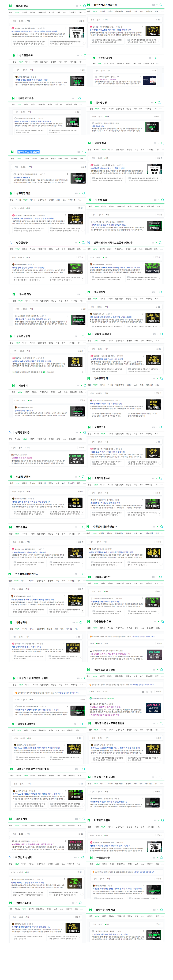The height and width of the screenshot is (980, 173).
Task: Select the VIEW tab under 성범죄 합의
Action: 17,13
